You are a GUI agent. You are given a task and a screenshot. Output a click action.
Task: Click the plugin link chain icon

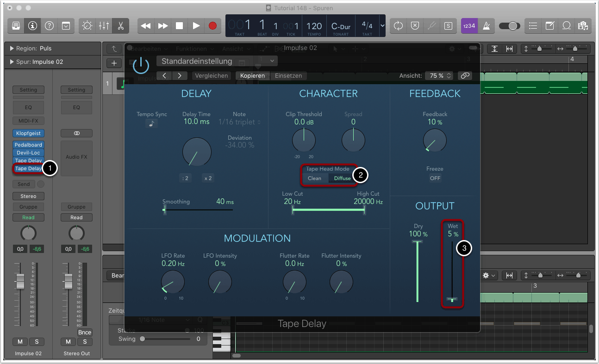[465, 75]
